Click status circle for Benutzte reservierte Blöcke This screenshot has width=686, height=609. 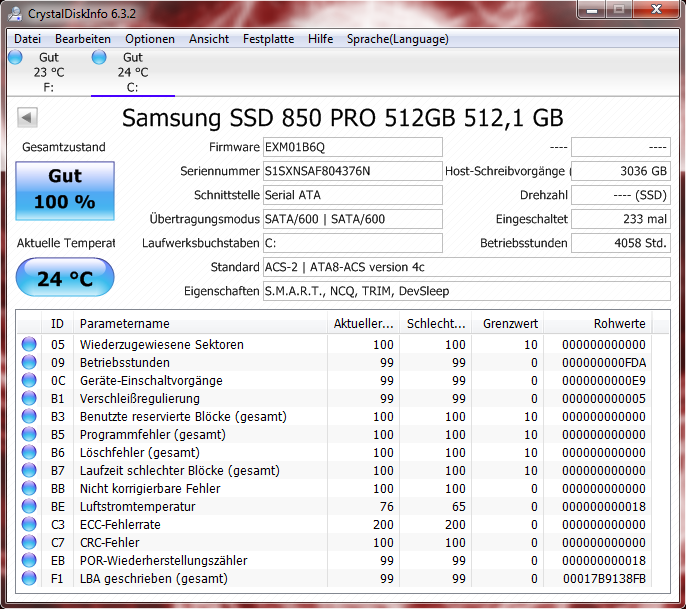point(29,416)
